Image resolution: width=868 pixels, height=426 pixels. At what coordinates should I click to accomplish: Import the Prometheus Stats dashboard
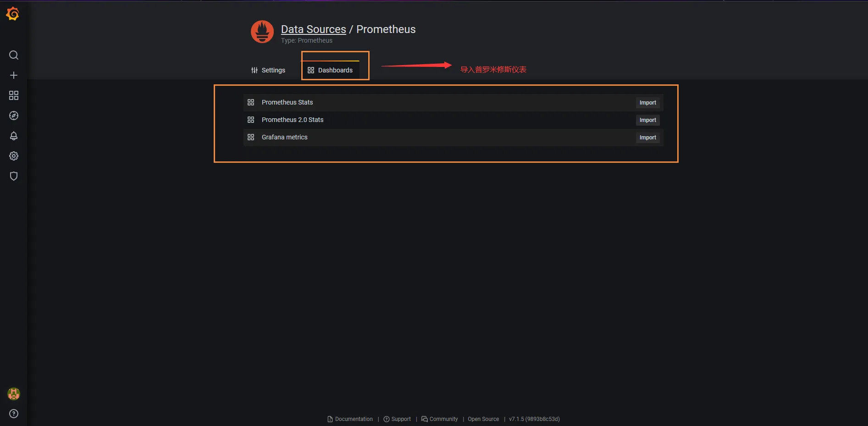click(x=647, y=103)
